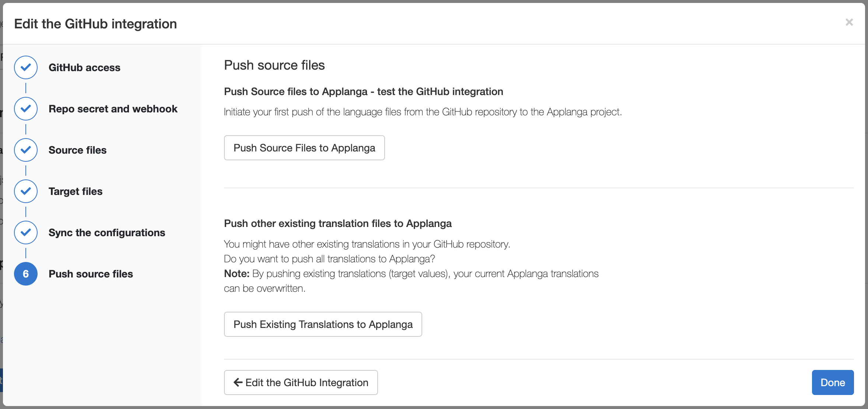Select the Sync the configurations checkmark icon
Viewport: 868px width, 409px height.
click(x=26, y=233)
